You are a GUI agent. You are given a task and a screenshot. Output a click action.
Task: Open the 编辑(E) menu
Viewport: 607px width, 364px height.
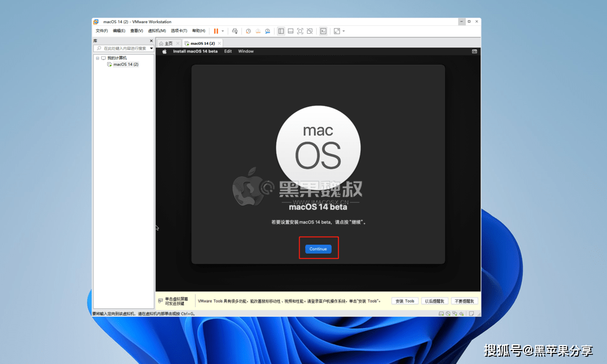click(119, 31)
